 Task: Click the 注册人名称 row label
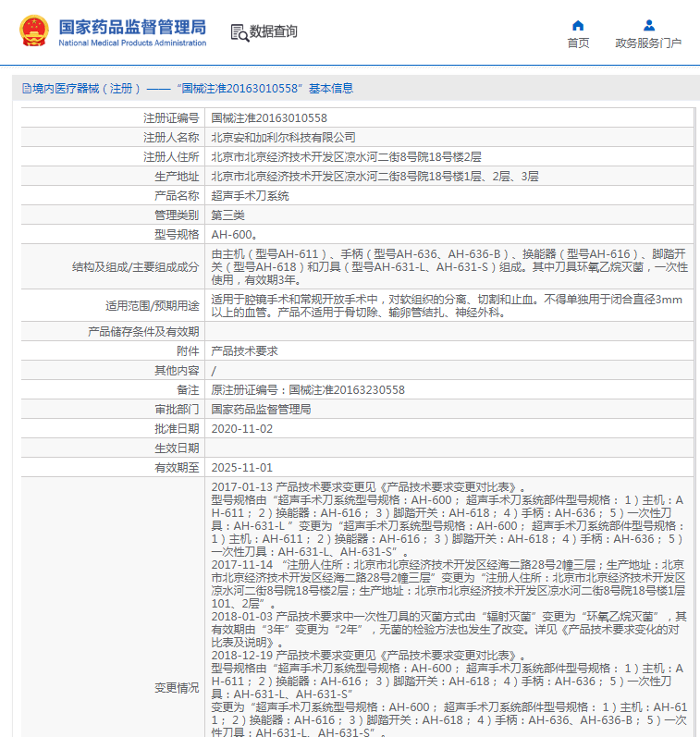[x=171, y=137]
